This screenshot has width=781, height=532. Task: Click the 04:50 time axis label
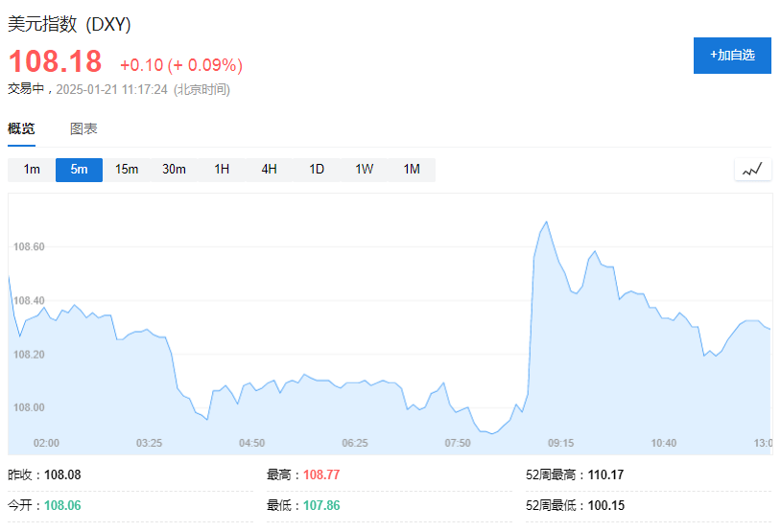252,443
